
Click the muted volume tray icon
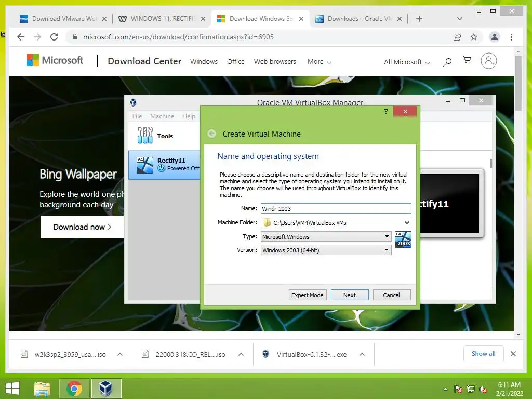(483, 389)
